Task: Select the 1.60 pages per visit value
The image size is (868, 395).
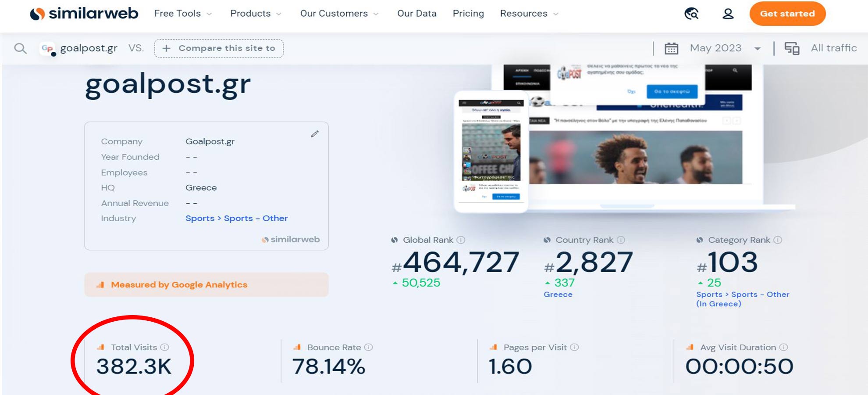Action: (510, 366)
